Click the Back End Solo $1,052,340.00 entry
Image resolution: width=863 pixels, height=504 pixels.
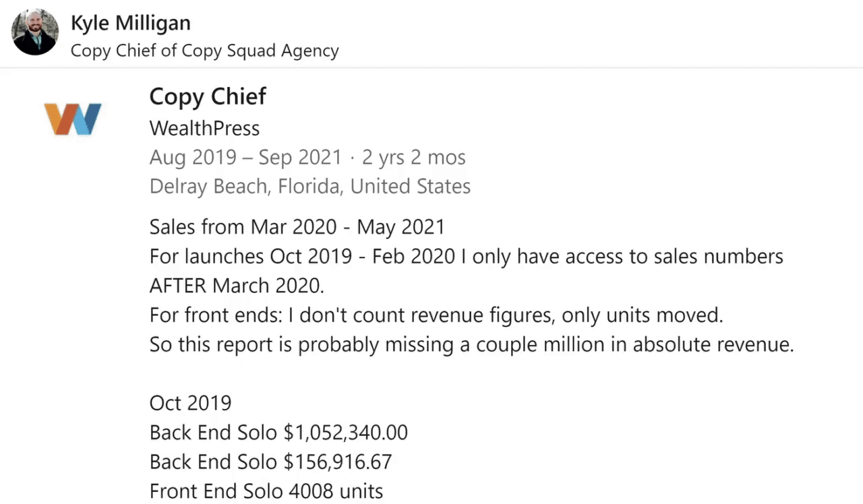278,433
